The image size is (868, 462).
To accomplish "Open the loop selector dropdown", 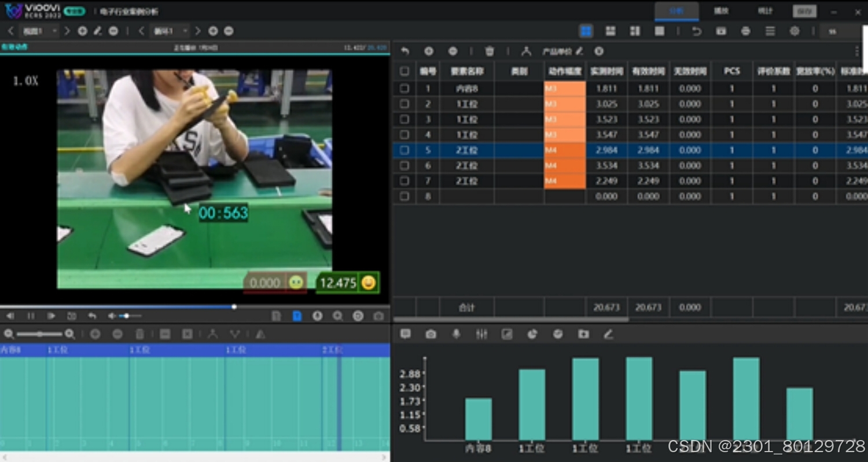I will pos(170,31).
